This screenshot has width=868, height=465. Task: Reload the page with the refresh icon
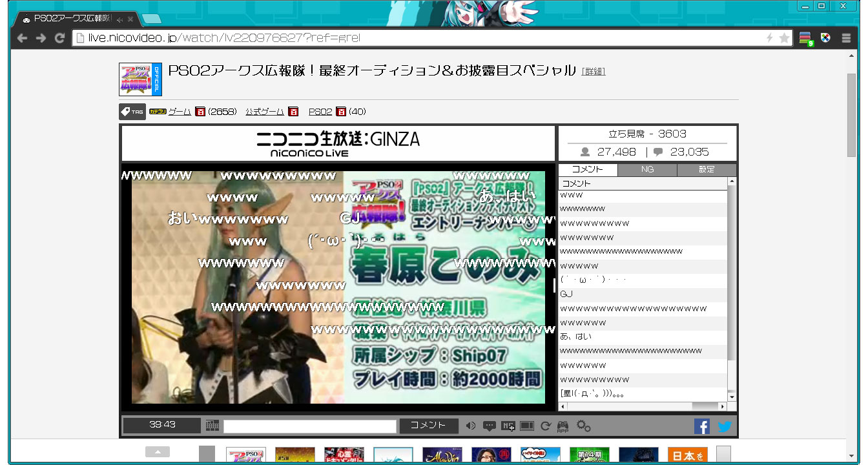[60, 38]
